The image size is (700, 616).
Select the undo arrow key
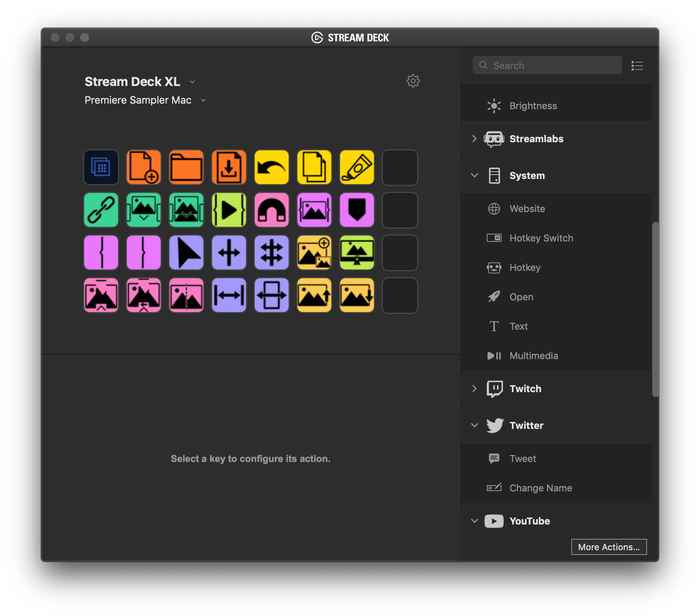pos(271,167)
